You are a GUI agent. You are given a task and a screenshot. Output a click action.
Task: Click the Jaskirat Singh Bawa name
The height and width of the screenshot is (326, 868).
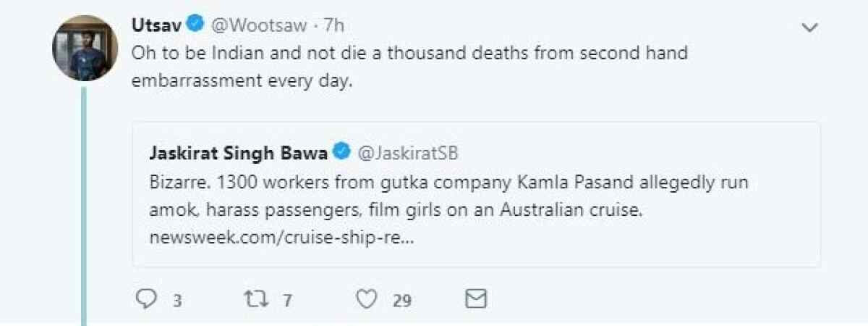click(238, 152)
